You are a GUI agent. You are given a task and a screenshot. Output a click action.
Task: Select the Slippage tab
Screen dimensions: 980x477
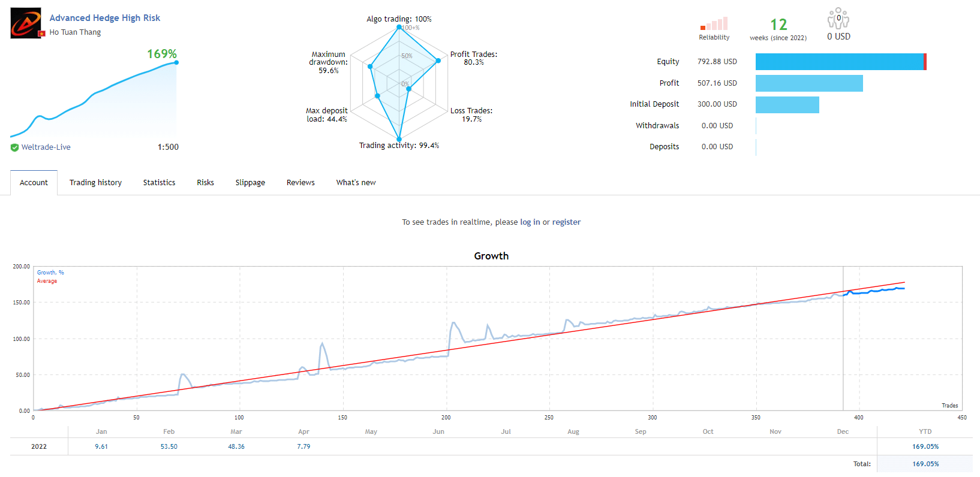click(x=250, y=183)
